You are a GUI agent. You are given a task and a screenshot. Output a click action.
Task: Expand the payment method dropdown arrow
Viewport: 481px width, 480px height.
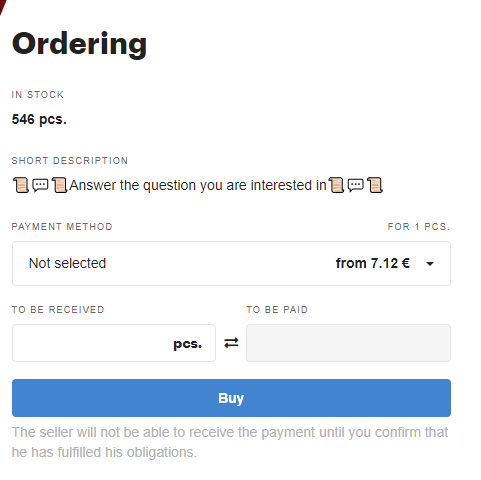430,264
